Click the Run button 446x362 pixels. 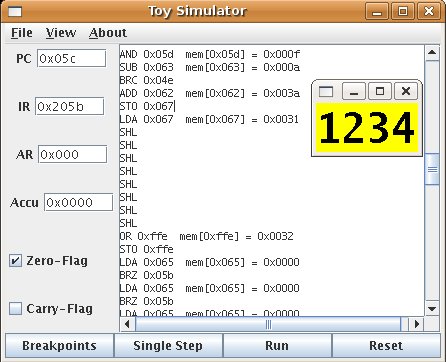[277, 346]
